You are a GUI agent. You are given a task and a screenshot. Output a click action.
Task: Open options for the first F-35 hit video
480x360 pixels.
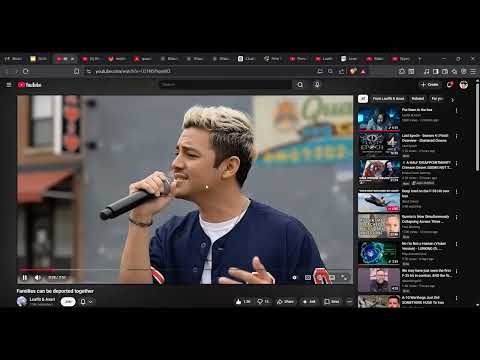click(x=457, y=271)
